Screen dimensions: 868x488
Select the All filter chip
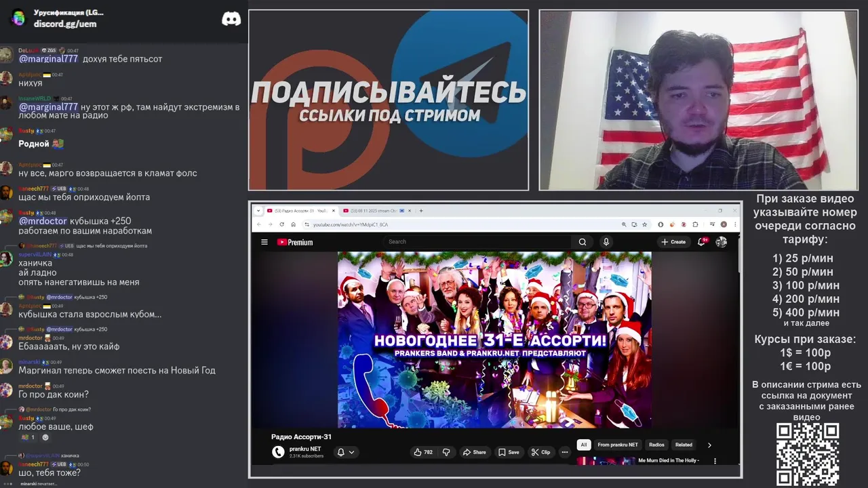pos(583,445)
